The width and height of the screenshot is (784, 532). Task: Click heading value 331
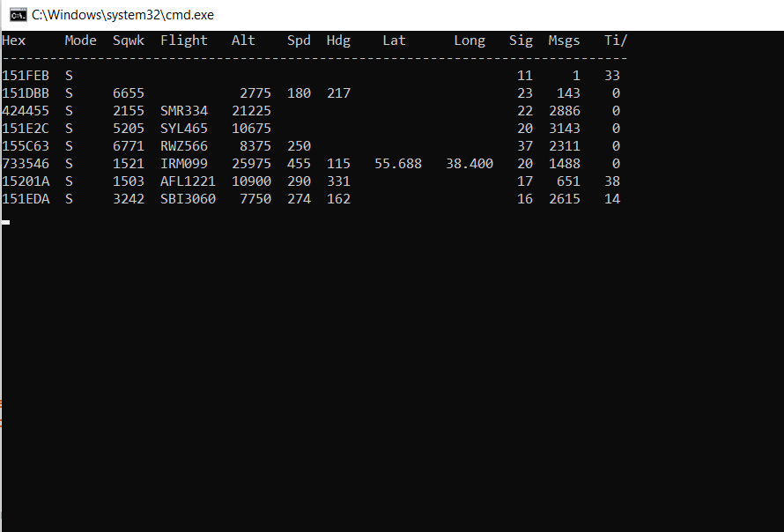[x=338, y=181]
